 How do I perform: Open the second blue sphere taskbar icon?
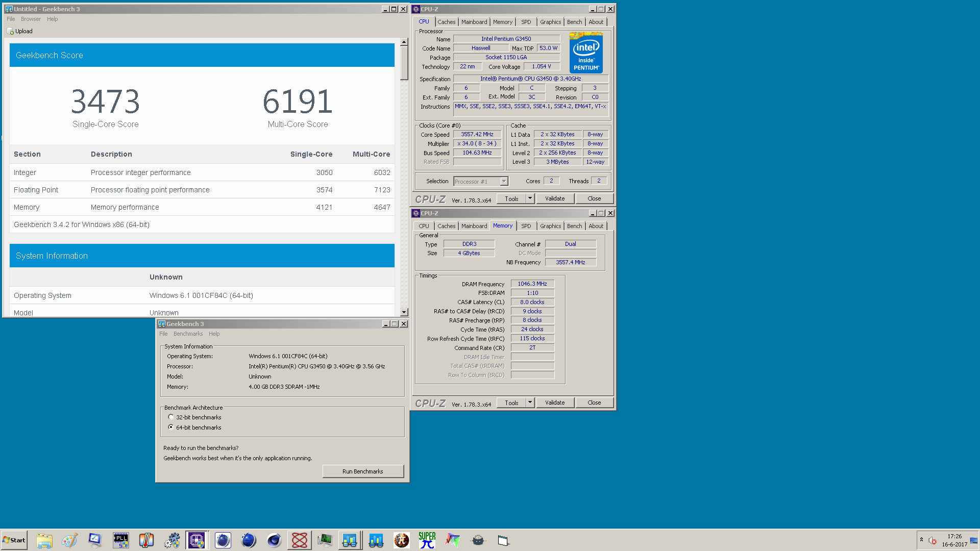(x=249, y=540)
